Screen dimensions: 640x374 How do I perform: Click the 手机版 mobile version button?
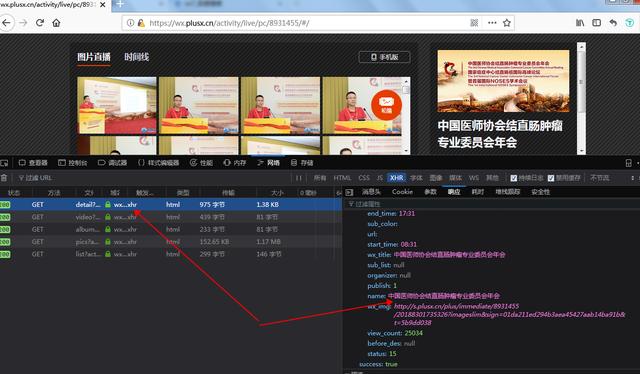pyautogui.click(x=384, y=57)
